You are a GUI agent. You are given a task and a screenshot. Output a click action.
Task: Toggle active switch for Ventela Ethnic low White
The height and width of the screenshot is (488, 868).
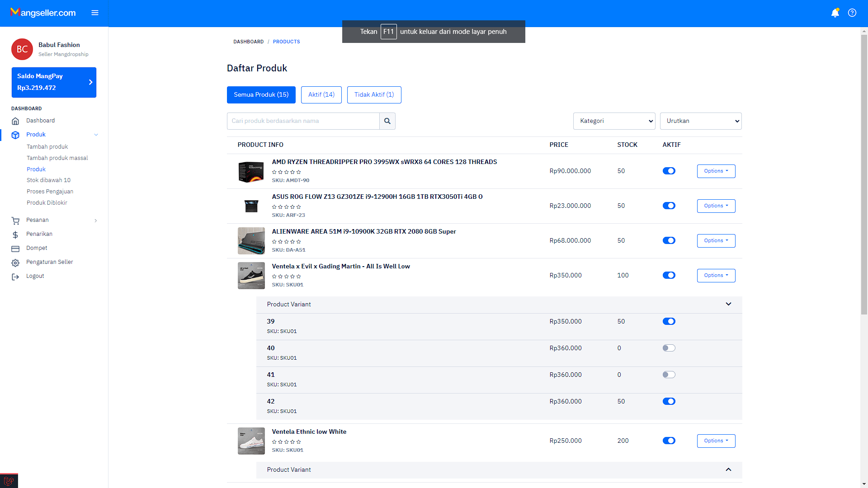(x=669, y=441)
